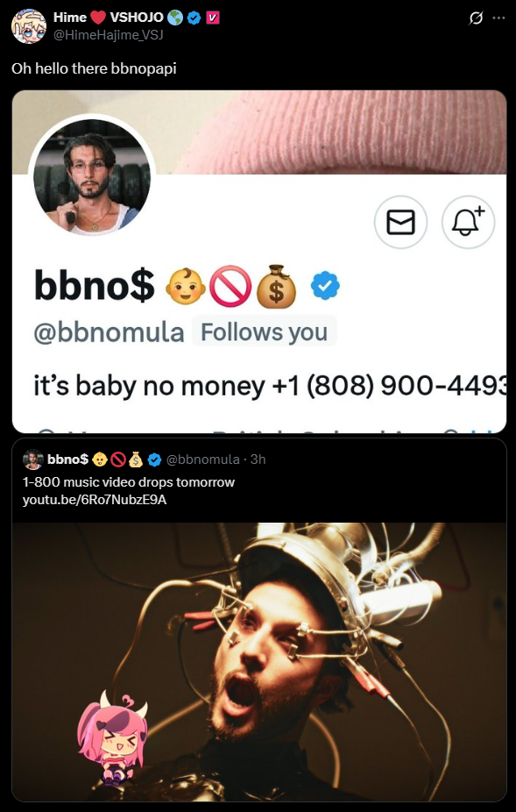Click the blue verified badge beside Hime VSHOJO
Viewport: 516px width, 812px height.
[x=194, y=18]
